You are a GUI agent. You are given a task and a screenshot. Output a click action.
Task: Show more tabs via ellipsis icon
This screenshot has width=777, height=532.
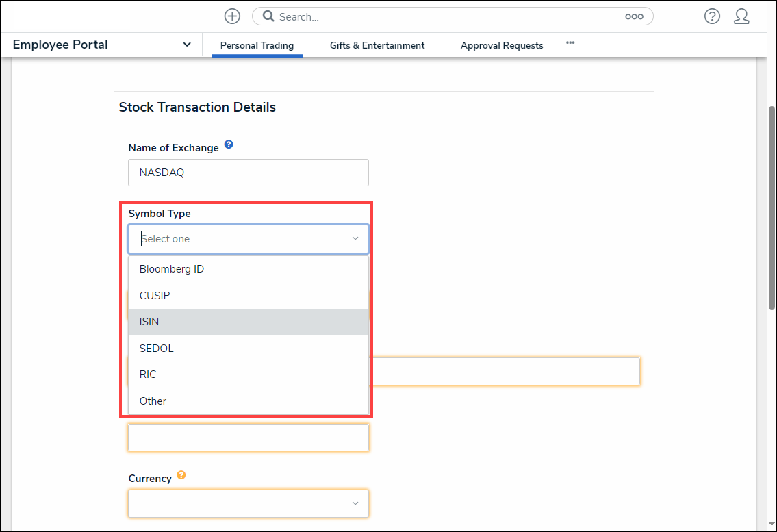tap(570, 43)
